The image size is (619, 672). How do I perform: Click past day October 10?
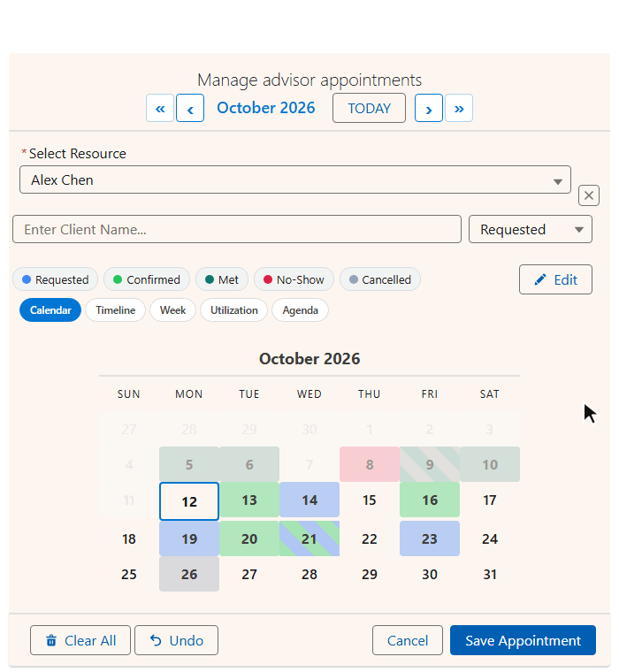pos(490,464)
